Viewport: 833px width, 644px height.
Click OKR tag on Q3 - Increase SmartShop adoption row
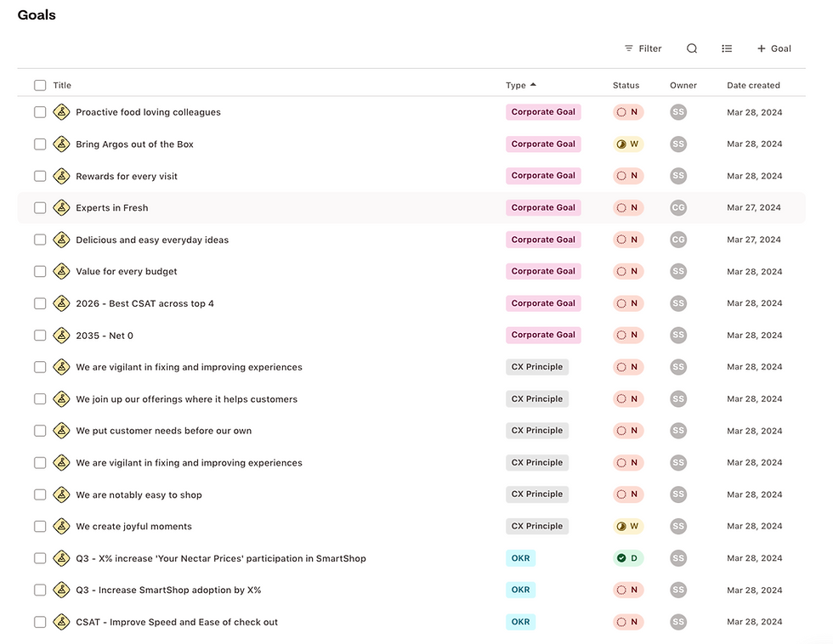coord(520,590)
